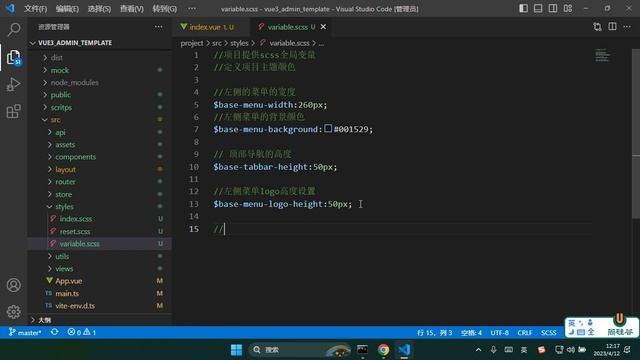
Task: Click styles in the breadcrumb
Action: point(239,43)
